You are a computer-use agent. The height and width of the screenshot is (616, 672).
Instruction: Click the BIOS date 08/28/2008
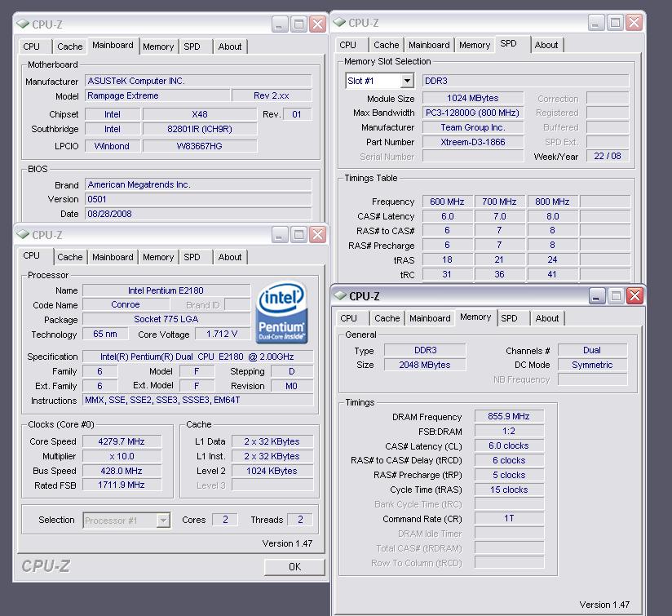(x=198, y=214)
